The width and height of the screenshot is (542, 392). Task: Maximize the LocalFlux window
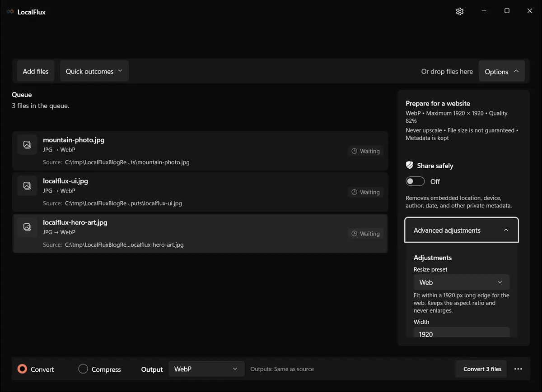point(507,11)
